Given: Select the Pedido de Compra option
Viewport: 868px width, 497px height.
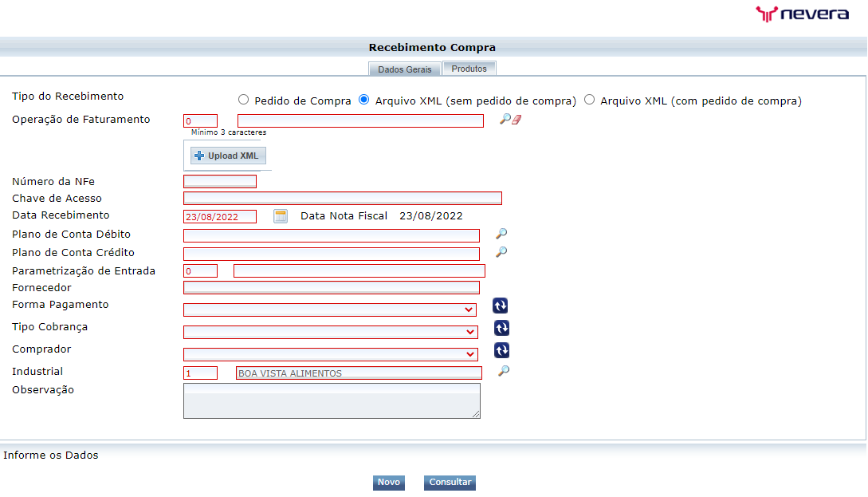Looking at the screenshot, I should (243, 99).
